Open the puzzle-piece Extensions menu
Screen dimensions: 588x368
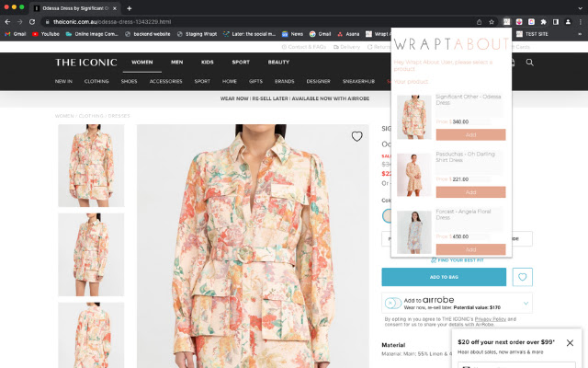pos(543,22)
